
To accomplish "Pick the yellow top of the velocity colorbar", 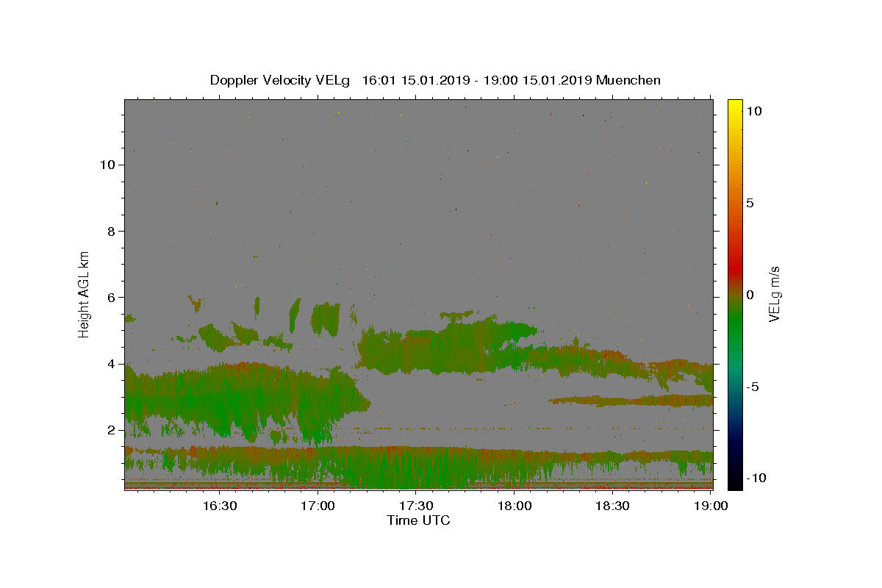I will point(734,107).
